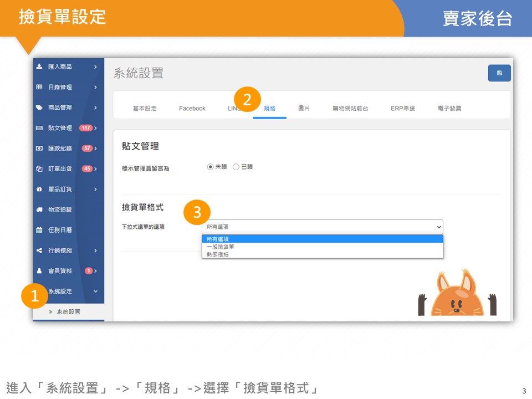532x399 pixels.
Task: Click the 匯入商品 download icon
Action: click(x=39, y=66)
